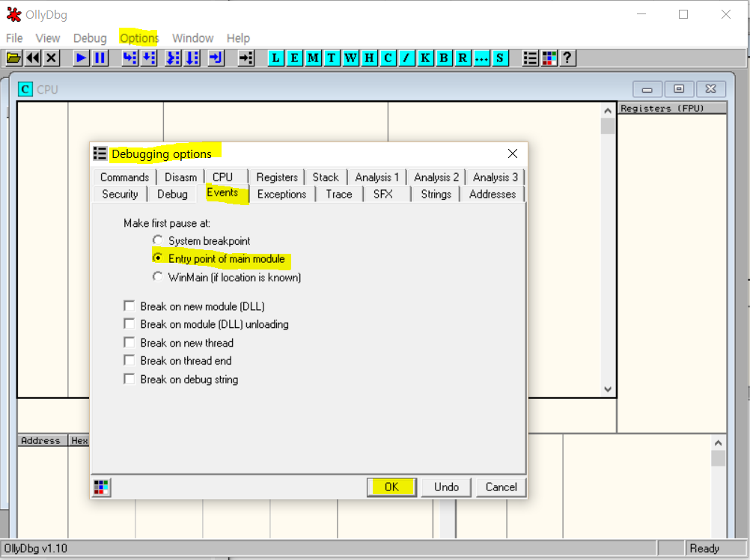Open Windows list with W button
The width and height of the screenshot is (750, 560).
tap(350, 58)
